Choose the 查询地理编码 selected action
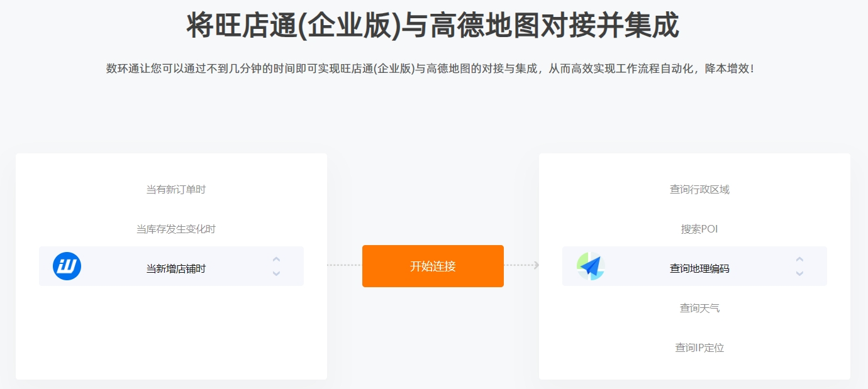The height and width of the screenshot is (389, 868). pyautogui.click(x=694, y=266)
